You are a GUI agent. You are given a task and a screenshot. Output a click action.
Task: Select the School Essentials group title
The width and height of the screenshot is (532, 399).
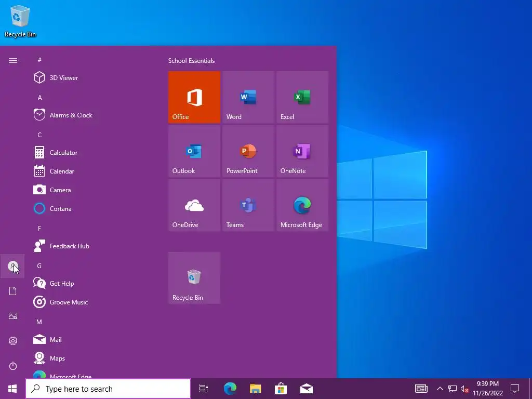pyautogui.click(x=191, y=61)
